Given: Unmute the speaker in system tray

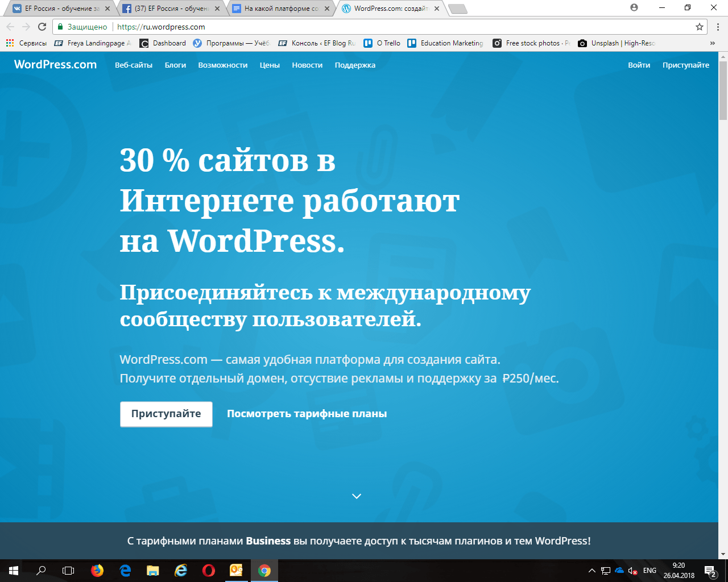Looking at the screenshot, I should click(x=631, y=569).
